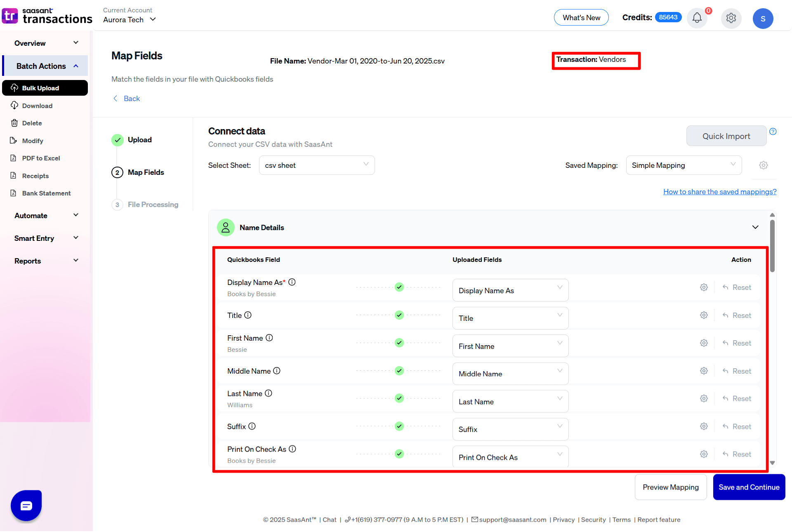
Task: Open the chat widget bubble
Action: coord(26,506)
